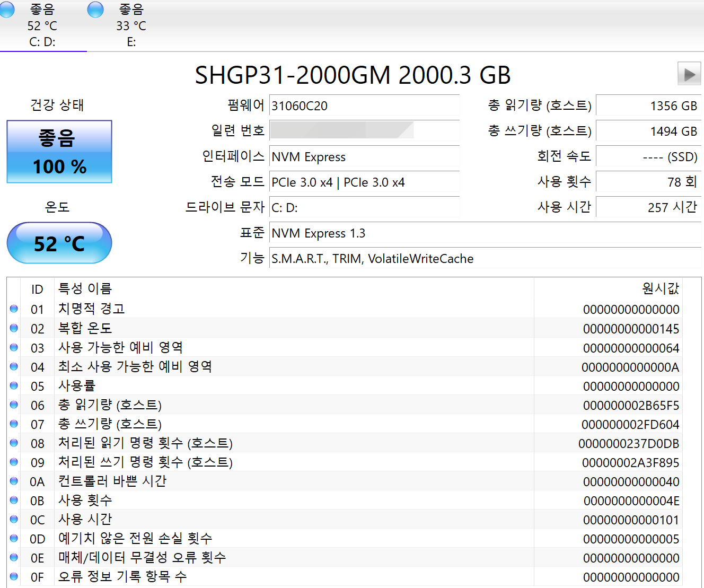Select attribute name 최소 사용 가능한 예비 영역
The width and height of the screenshot is (704, 588).
pyautogui.click(x=135, y=366)
